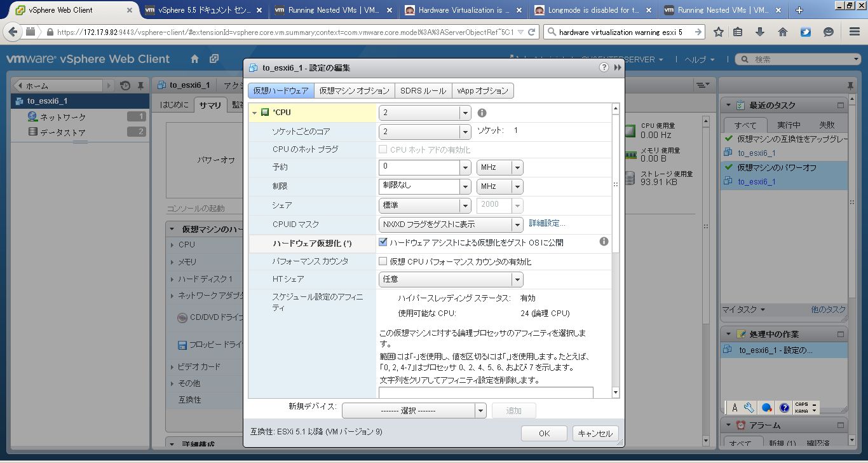Image resolution: width=868 pixels, height=463 pixels.
Task: Open to_esxi6_1 link under the power-off task
Action: pyautogui.click(x=757, y=181)
